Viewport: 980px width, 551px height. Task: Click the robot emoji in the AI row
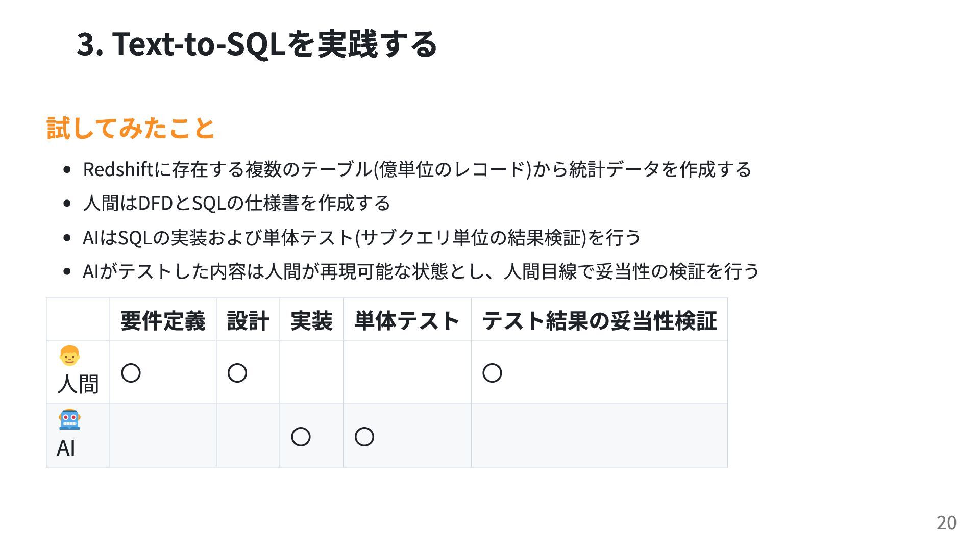pos(69,419)
